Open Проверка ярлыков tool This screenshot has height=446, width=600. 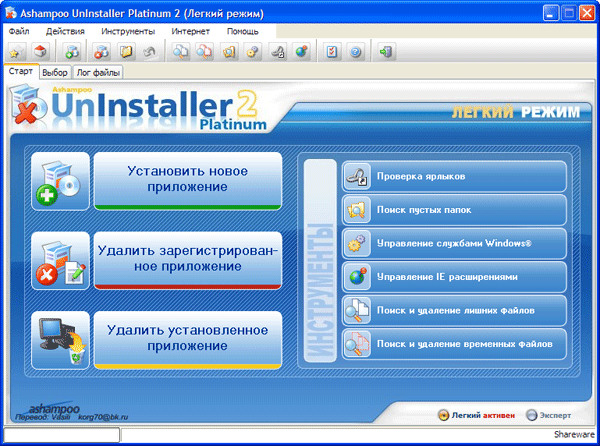pyautogui.click(x=454, y=176)
